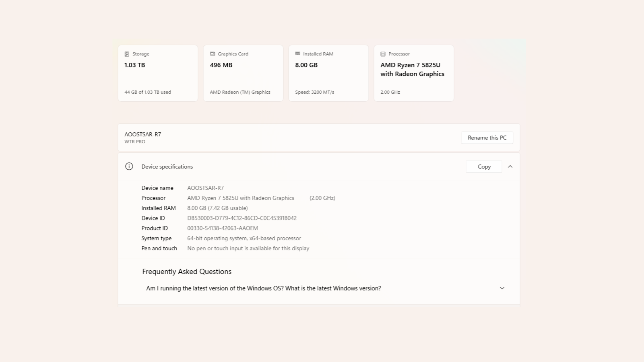Image resolution: width=644 pixels, height=362 pixels.
Task: Expand the latest Windows version FAQ chevron
Action: [x=502, y=288]
